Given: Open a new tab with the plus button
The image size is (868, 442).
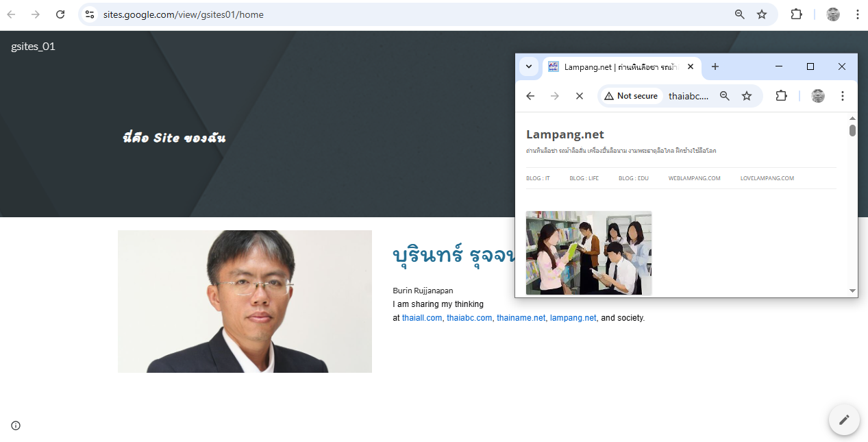Looking at the screenshot, I should click(x=715, y=66).
